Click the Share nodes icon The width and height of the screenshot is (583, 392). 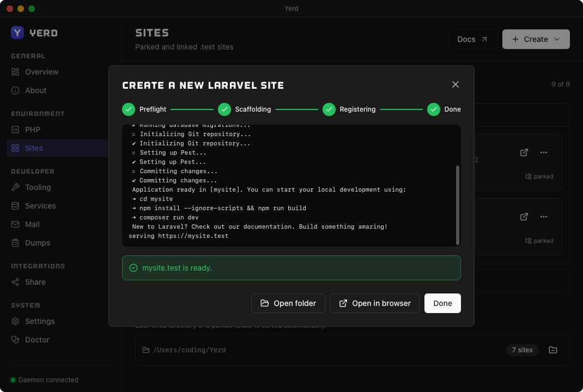pyautogui.click(x=15, y=282)
